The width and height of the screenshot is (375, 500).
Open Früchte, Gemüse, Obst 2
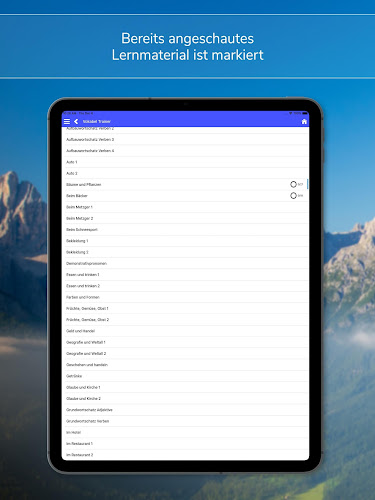click(185, 320)
